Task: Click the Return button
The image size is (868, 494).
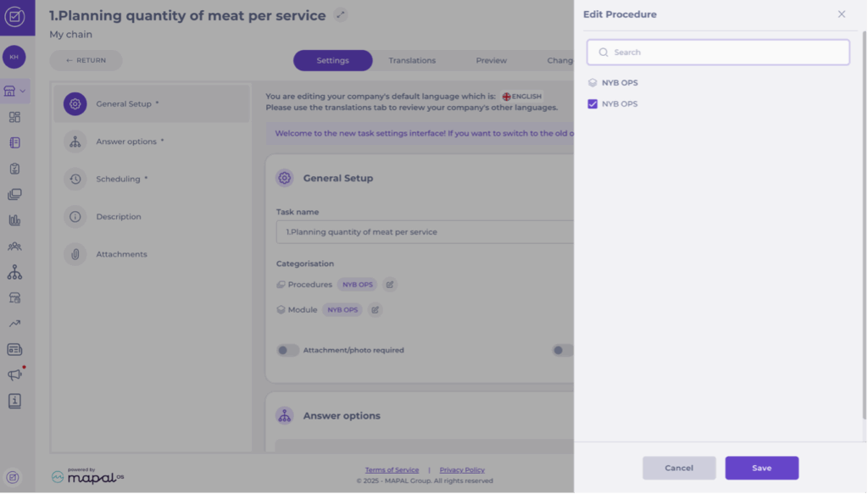Action: (x=86, y=61)
